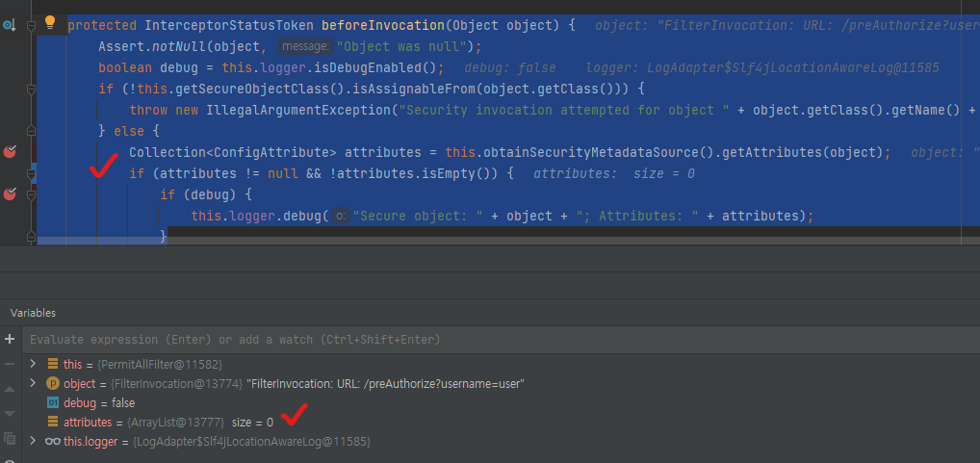Select the this.logger LogAdapter watch row

[x=502, y=442]
